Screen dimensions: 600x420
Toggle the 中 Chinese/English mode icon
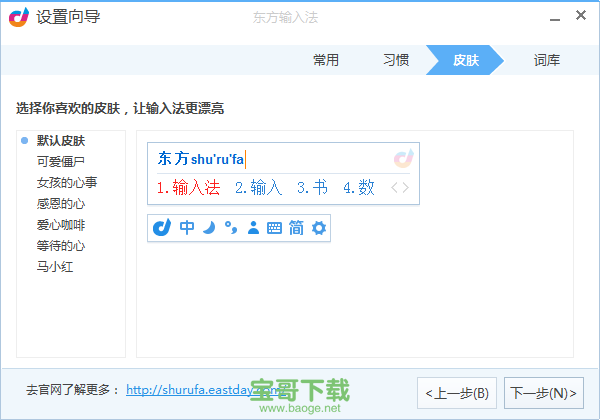tap(187, 228)
